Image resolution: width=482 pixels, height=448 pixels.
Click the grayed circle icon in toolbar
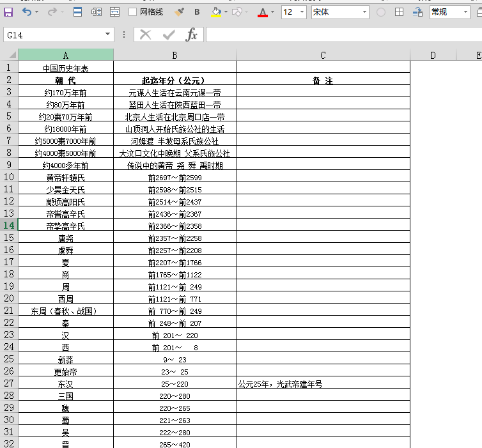(381, 12)
